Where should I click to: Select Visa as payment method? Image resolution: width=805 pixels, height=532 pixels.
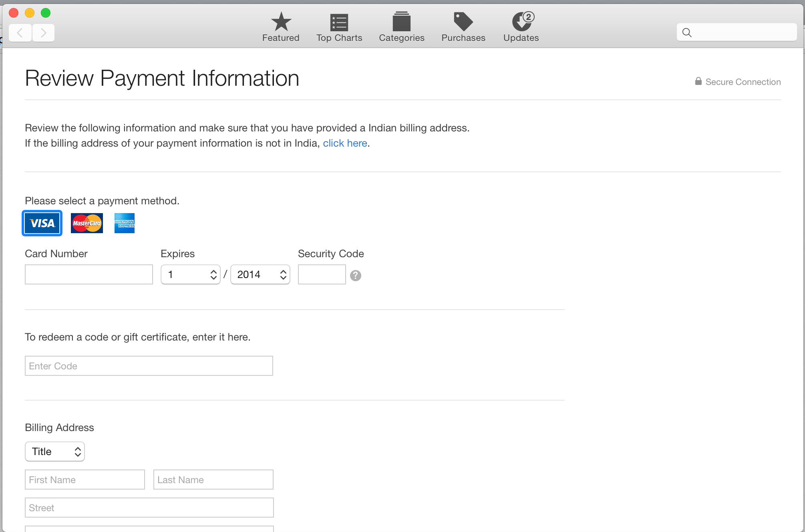click(x=42, y=223)
